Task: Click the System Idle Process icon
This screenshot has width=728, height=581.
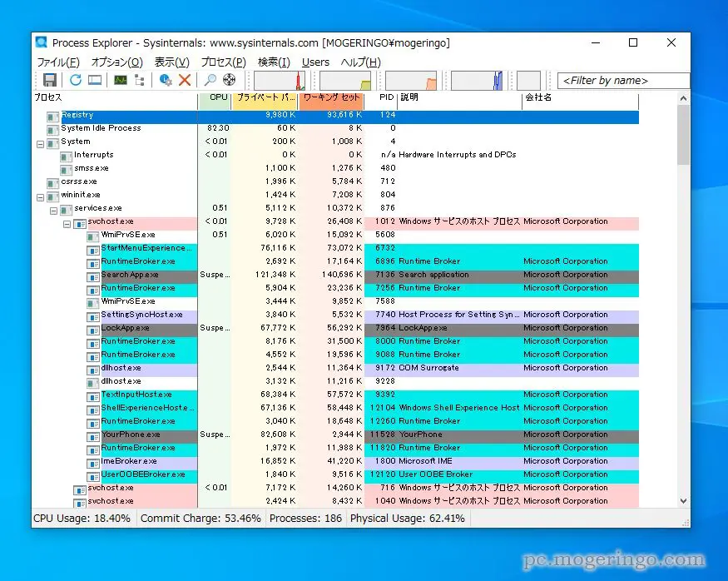Action: (x=53, y=130)
